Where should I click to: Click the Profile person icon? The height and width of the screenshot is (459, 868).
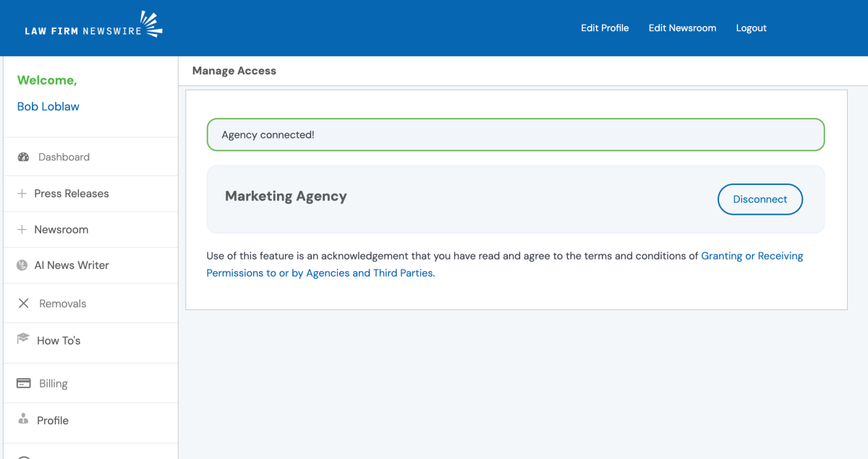coord(23,419)
